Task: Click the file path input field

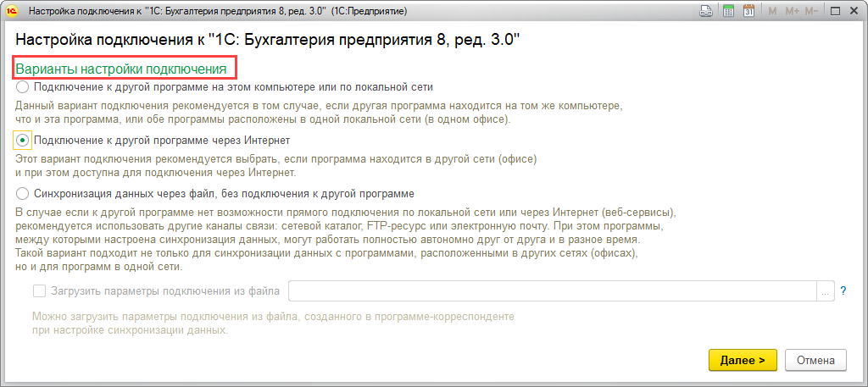Action: (551, 291)
